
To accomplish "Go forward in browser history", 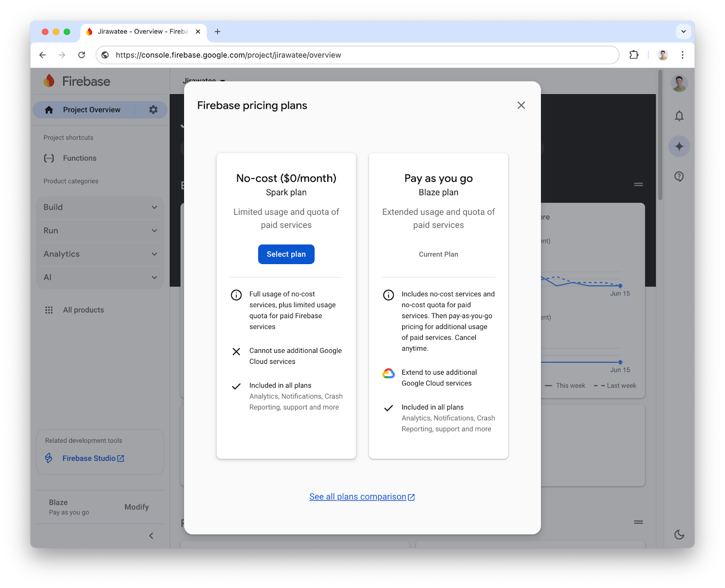I will (62, 55).
